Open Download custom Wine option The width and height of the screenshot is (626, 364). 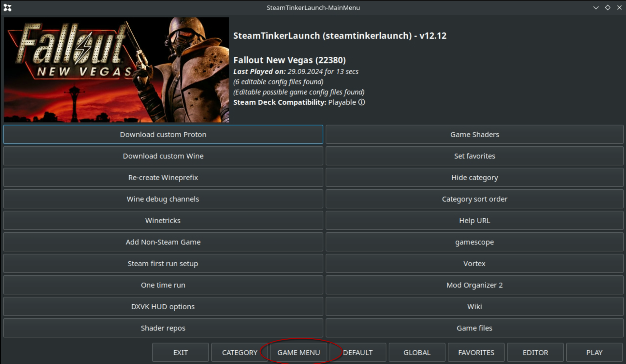163,156
